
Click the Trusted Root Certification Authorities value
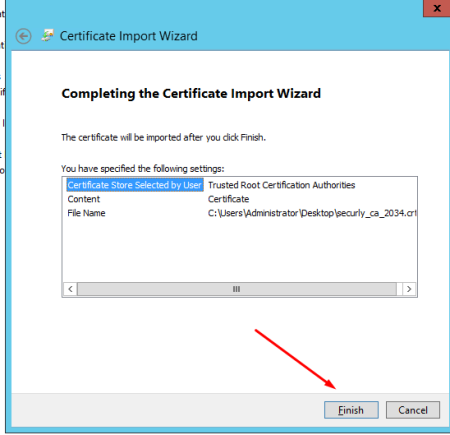click(x=282, y=185)
